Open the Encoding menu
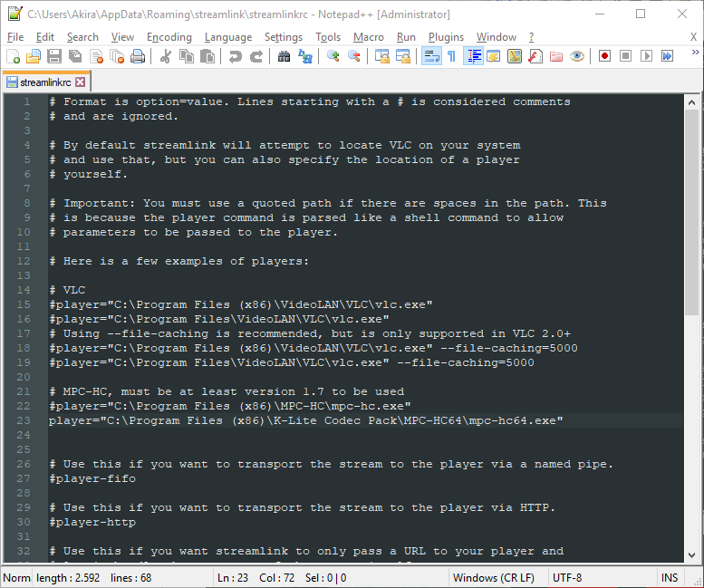Viewport: 704px width, 588px height. tap(169, 37)
